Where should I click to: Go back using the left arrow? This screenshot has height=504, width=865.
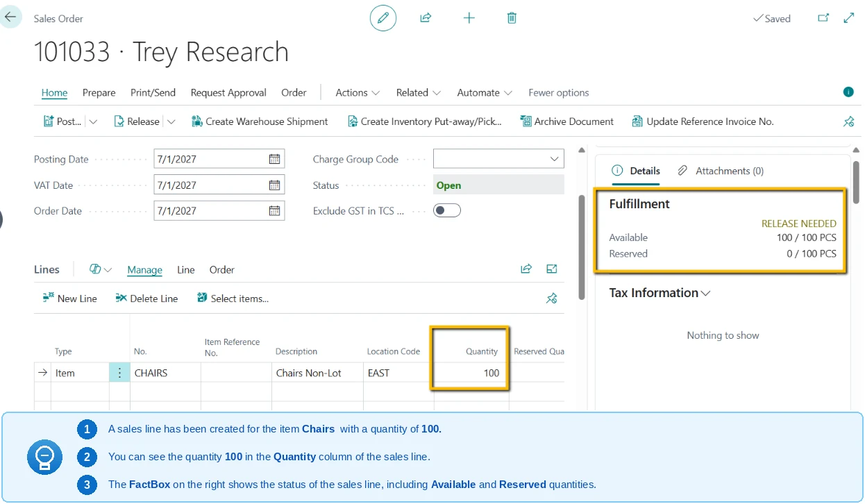tap(10, 17)
